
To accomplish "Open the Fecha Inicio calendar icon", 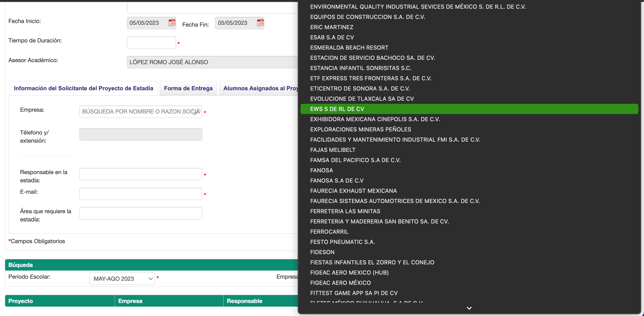I will coord(172,23).
